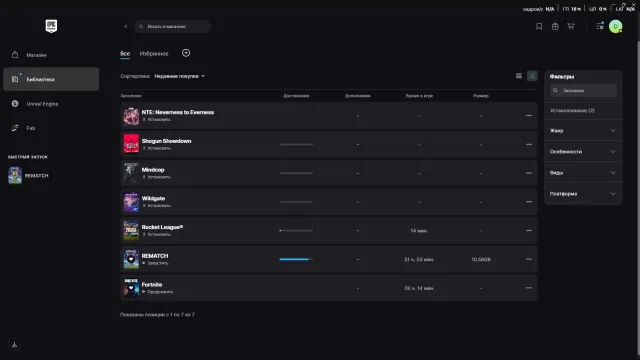
Task: Open more options for Wildgate
Action: tap(529, 202)
